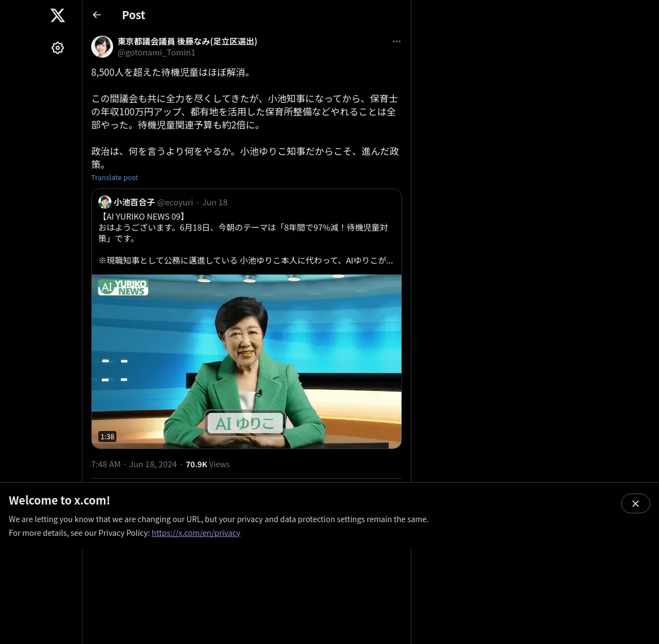Screen dimensions: 659x644
Task: Open the settings gear icon
Action: coord(58,48)
